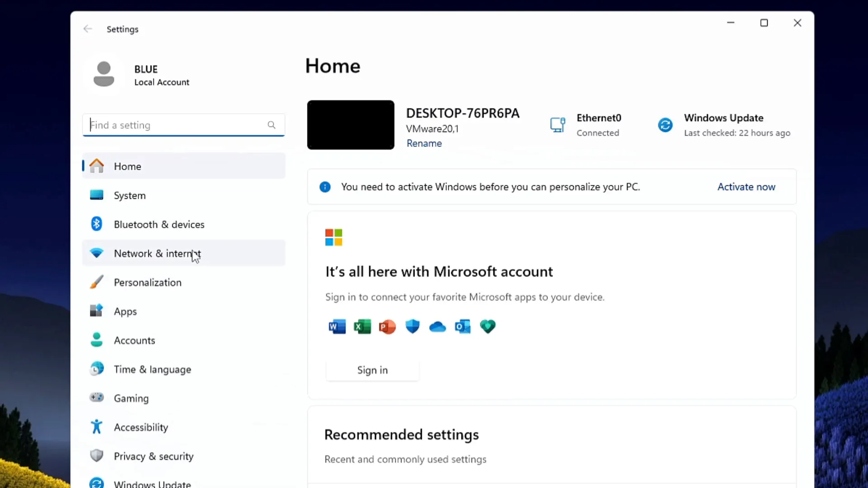This screenshot has height=488, width=868.
Task: Close the Settings window
Action: click(x=797, y=23)
